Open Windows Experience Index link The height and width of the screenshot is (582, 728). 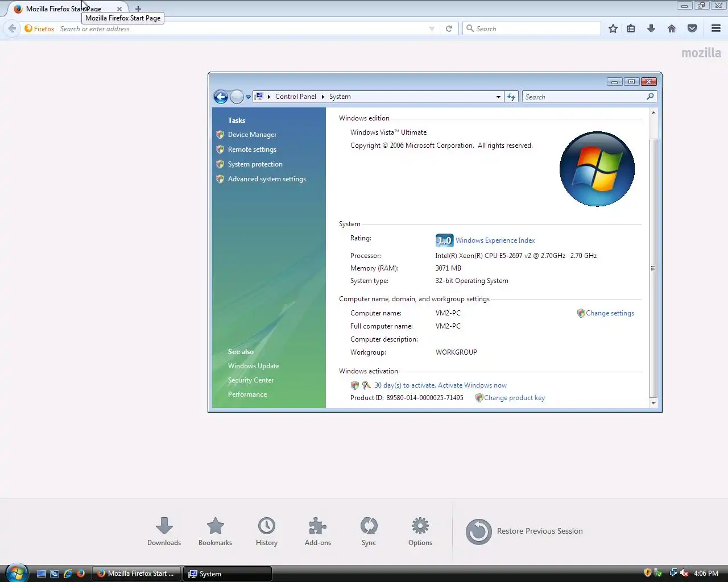tap(495, 240)
